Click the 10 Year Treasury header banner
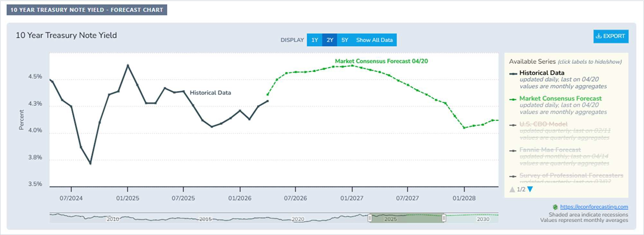Screen dimensions: 644x235 coord(86,9)
